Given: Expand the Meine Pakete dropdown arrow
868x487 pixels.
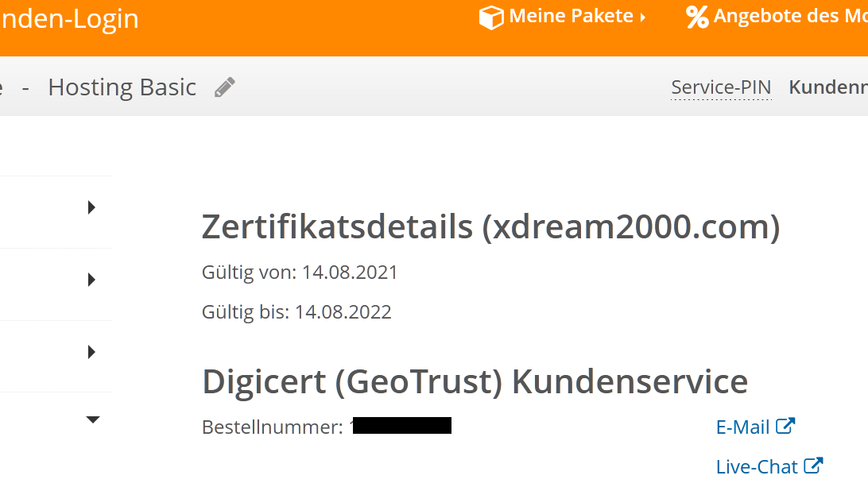Looking at the screenshot, I should pos(642,17).
